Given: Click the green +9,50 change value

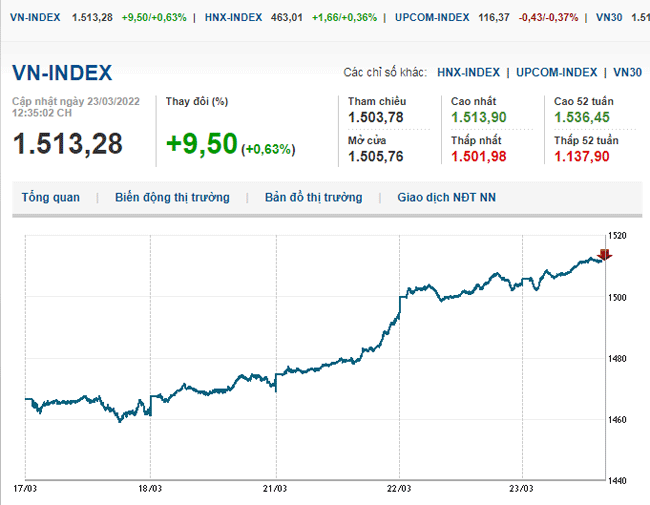Looking at the screenshot, I should (201, 144).
